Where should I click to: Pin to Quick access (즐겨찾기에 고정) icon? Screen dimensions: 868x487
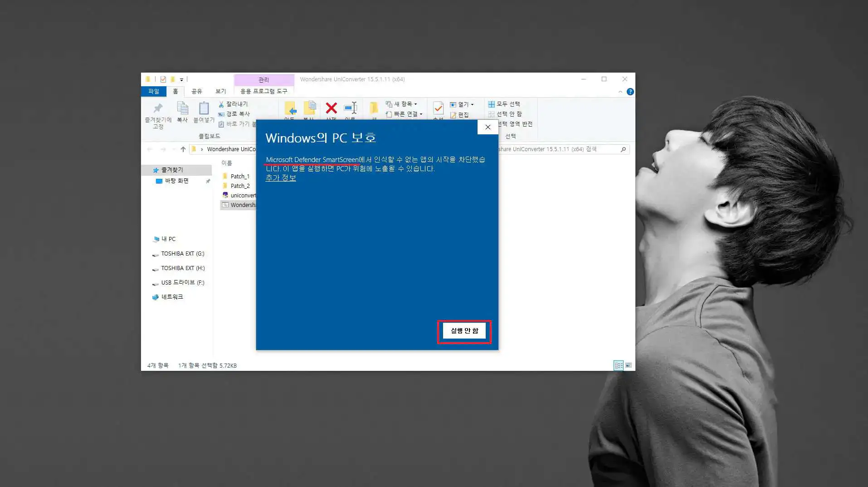[x=158, y=108]
